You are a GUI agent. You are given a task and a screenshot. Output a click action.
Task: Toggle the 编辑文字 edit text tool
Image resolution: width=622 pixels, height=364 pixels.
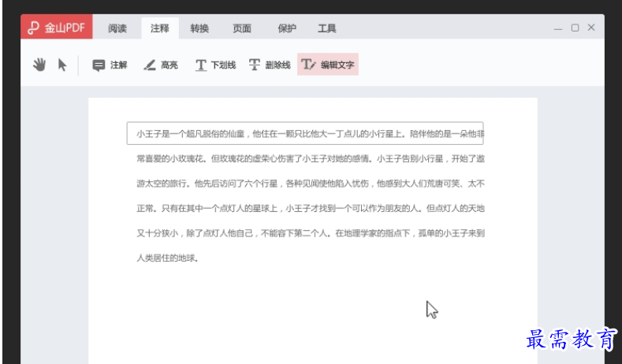click(328, 65)
